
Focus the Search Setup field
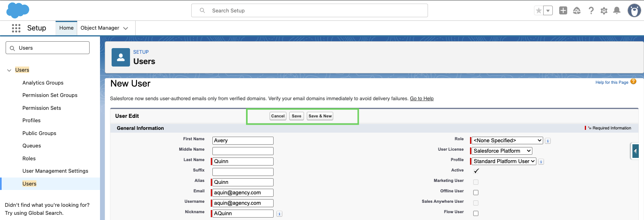pyautogui.click(x=310, y=10)
